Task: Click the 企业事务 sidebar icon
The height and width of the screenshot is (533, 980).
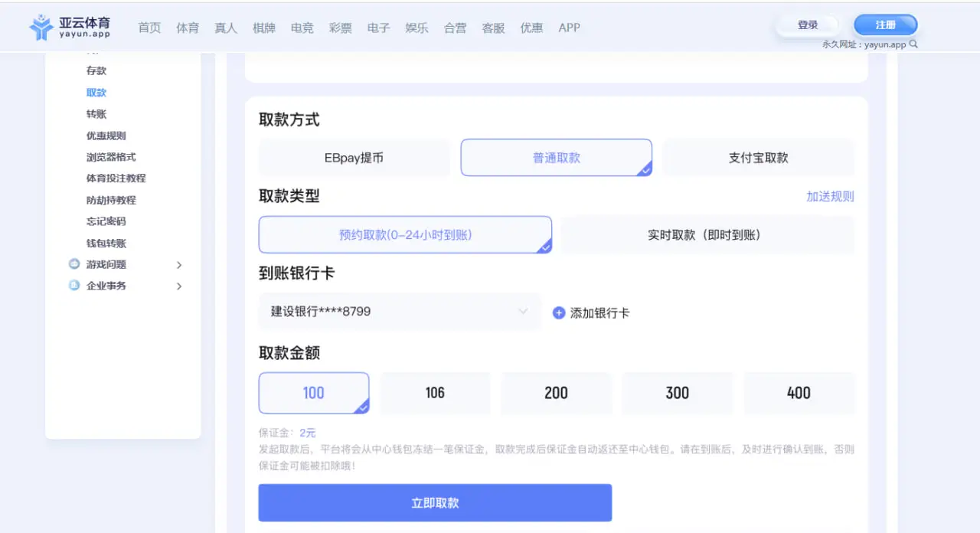Action: pos(74,286)
